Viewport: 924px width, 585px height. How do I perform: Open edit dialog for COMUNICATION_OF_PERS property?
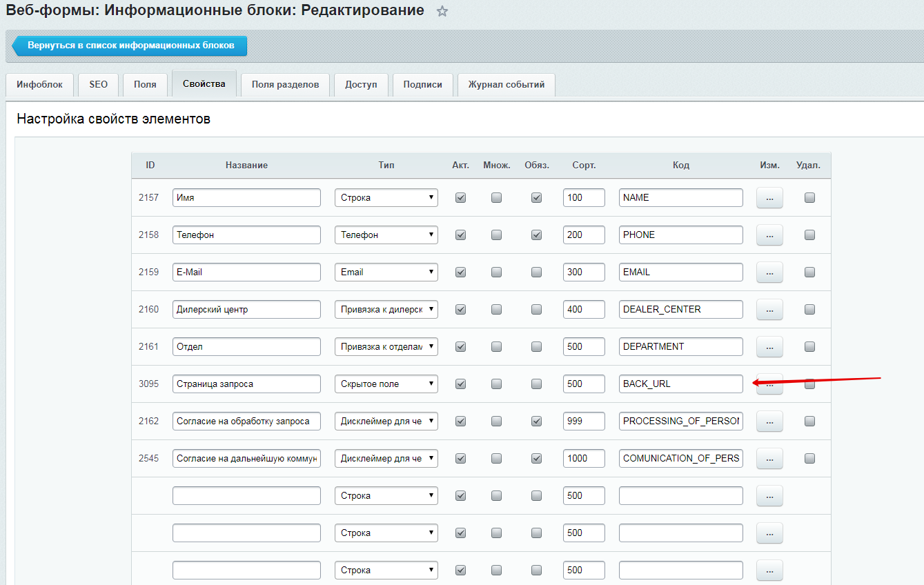coord(769,459)
